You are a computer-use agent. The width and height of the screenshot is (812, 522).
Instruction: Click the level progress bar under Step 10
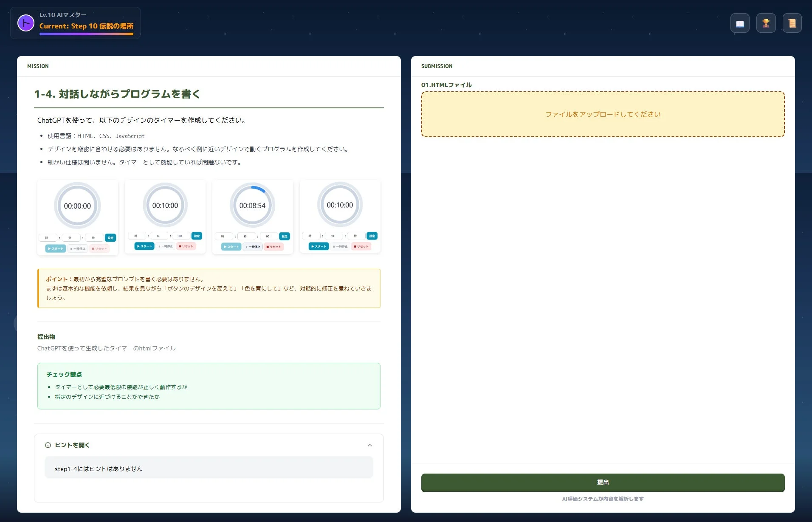(87, 34)
